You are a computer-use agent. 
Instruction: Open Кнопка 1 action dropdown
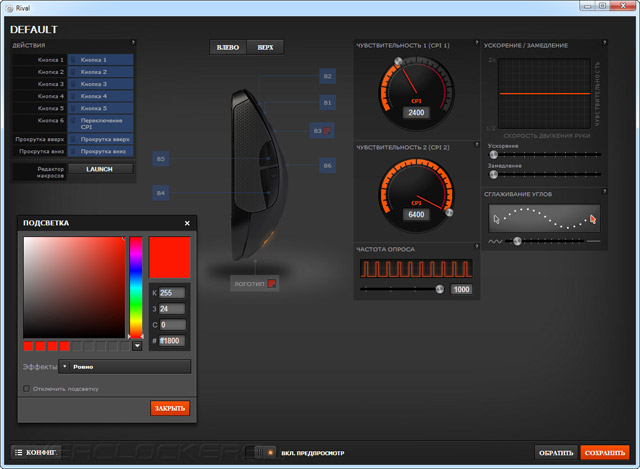(100, 60)
